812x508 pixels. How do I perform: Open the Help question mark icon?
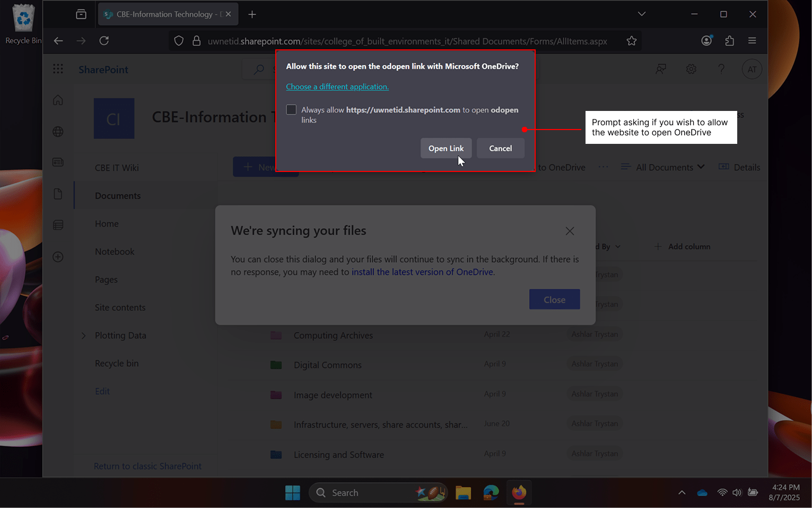[x=721, y=69]
